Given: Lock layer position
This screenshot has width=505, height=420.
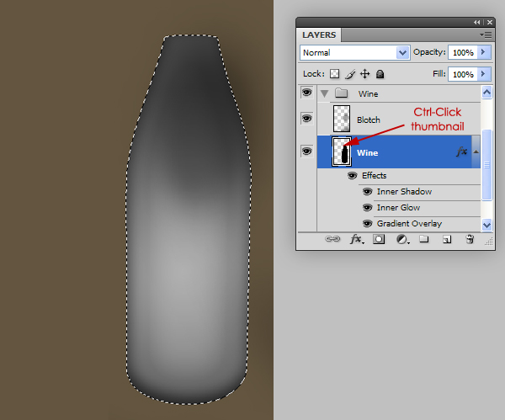Looking at the screenshot, I should 365,74.
